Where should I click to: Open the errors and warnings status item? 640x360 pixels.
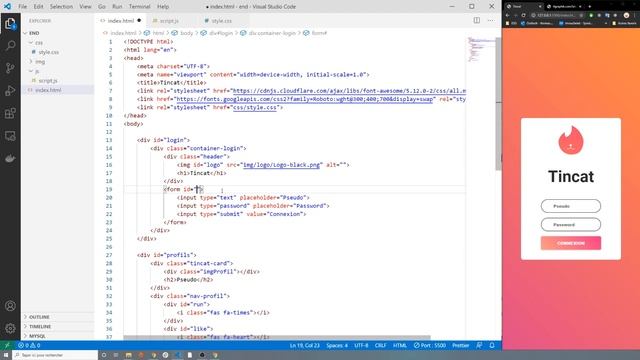coord(29,345)
